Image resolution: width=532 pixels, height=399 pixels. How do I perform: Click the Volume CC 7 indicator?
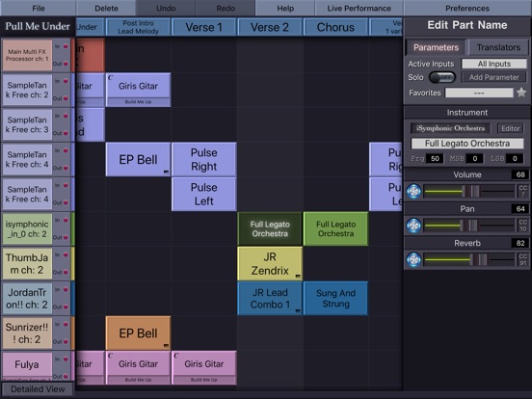[x=522, y=191]
